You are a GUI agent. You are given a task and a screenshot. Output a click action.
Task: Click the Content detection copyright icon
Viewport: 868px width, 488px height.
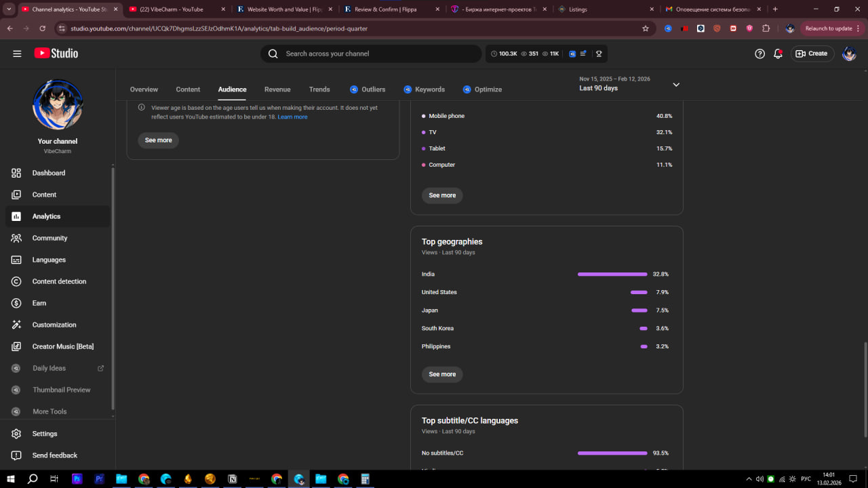[x=16, y=281]
